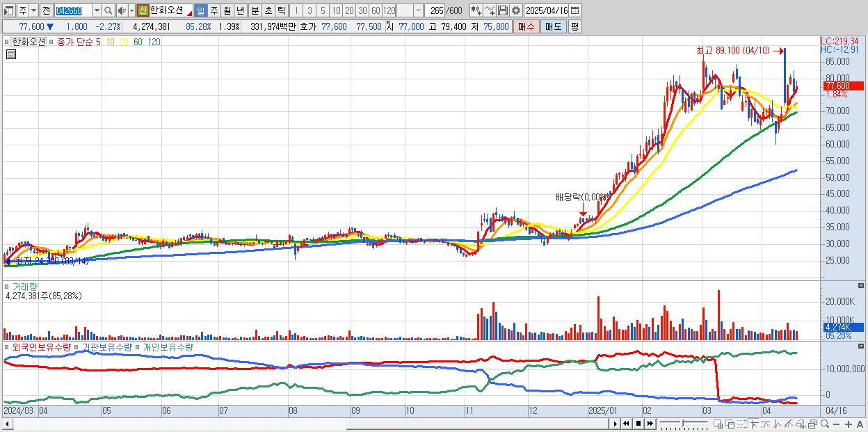
Task: Focus the stock code field 042660
Action: [x=73, y=10]
